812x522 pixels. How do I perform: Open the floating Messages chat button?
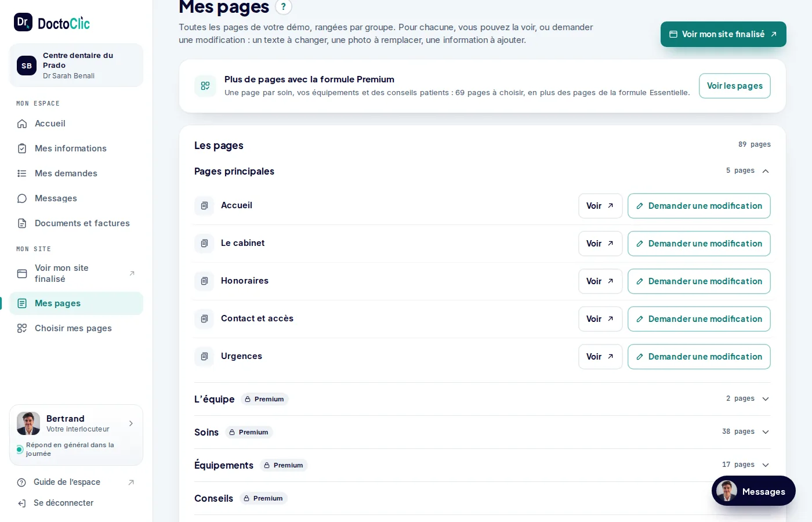point(753,491)
